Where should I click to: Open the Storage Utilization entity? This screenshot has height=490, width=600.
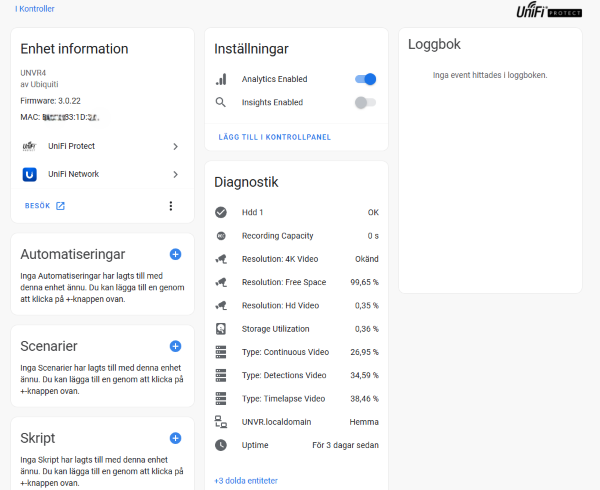[297, 329]
